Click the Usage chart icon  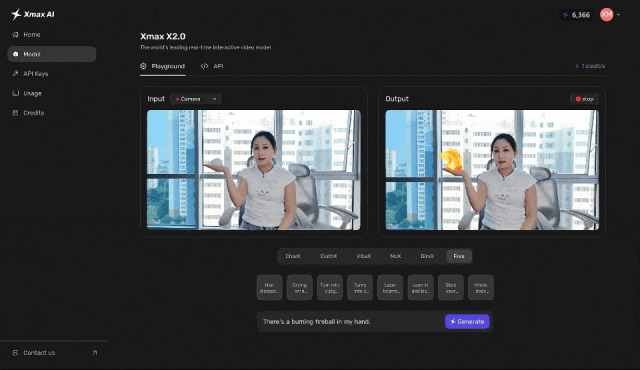(x=16, y=93)
